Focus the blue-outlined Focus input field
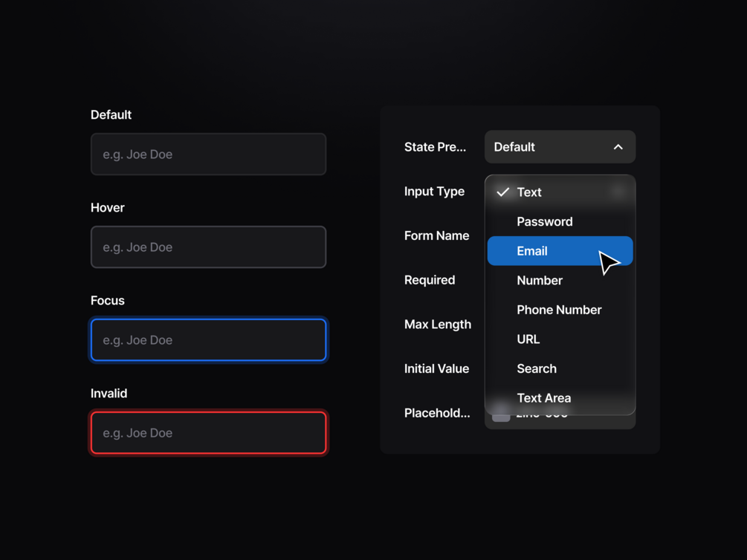 pyautogui.click(x=208, y=340)
